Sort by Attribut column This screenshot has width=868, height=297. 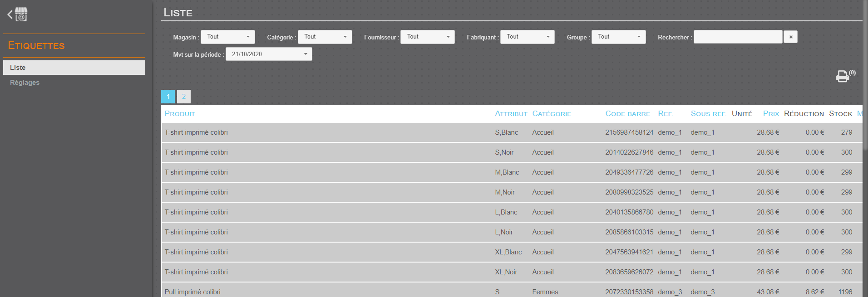tap(511, 114)
